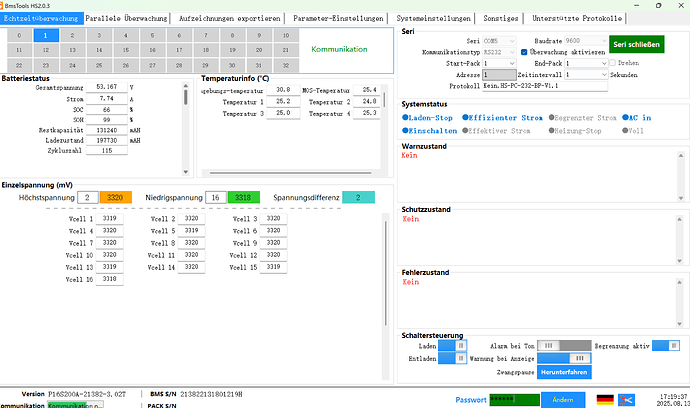The width and height of the screenshot is (690, 408).
Task: Uncheck Überwachung aktivieren checkbox
Action: pyautogui.click(x=524, y=52)
